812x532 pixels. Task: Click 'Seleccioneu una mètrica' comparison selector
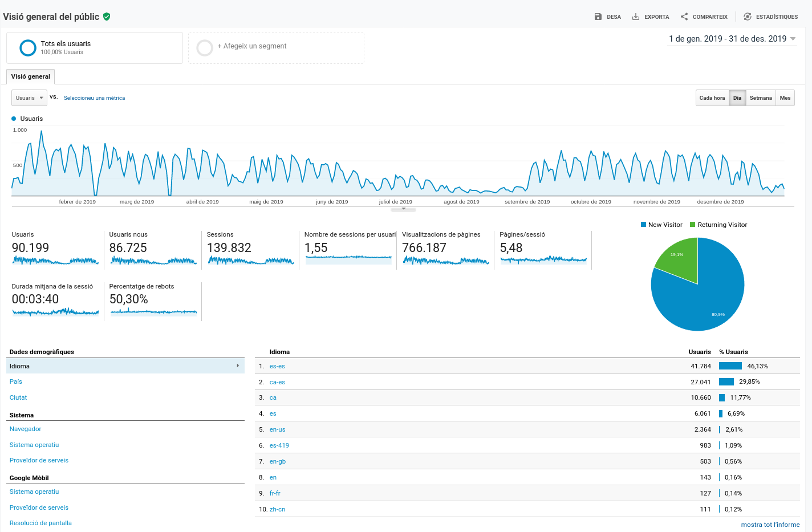(94, 98)
